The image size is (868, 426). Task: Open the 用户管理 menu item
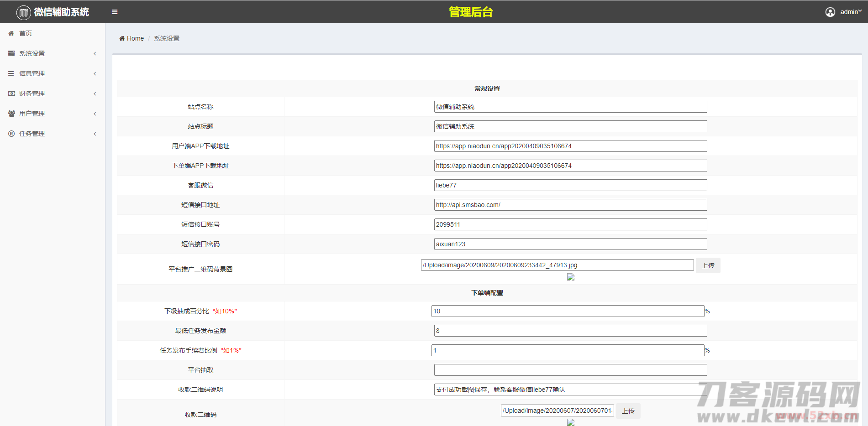click(x=32, y=114)
